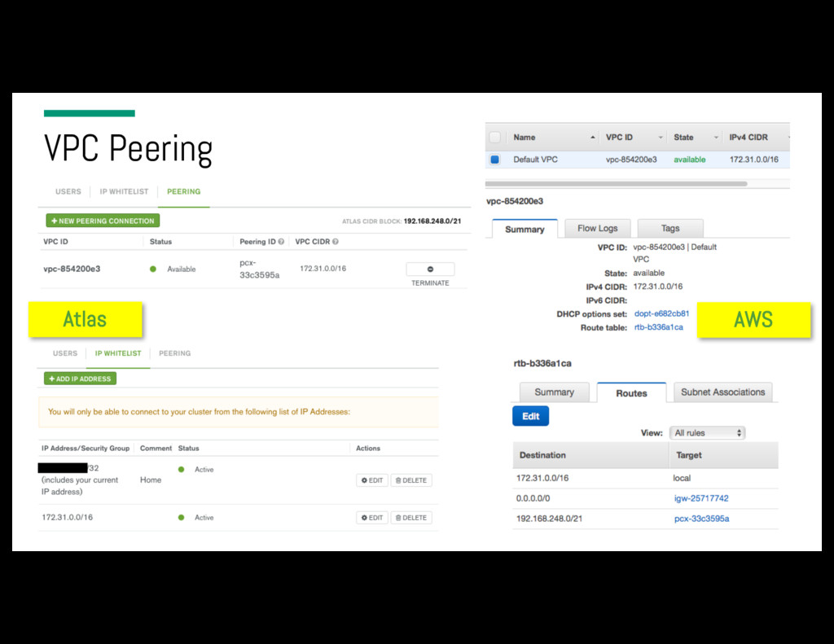Switch to the upper USERS tab
This screenshot has height=644, width=834.
[x=68, y=191]
